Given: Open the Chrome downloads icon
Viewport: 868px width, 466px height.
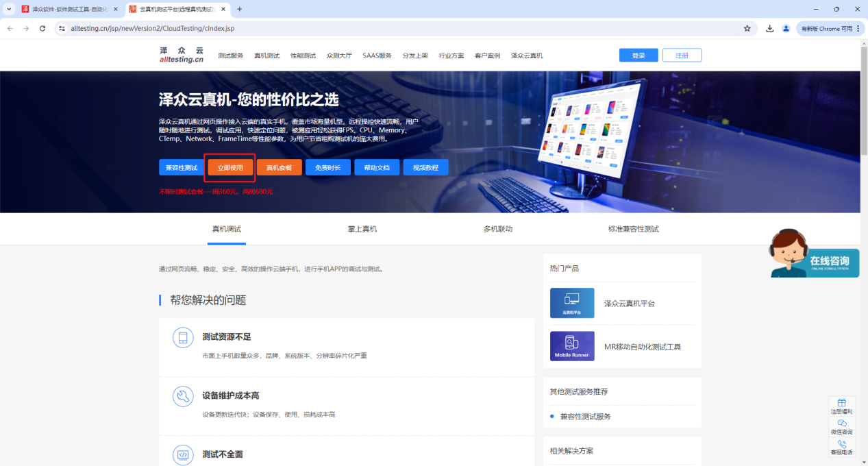Looking at the screenshot, I should click(770, 29).
